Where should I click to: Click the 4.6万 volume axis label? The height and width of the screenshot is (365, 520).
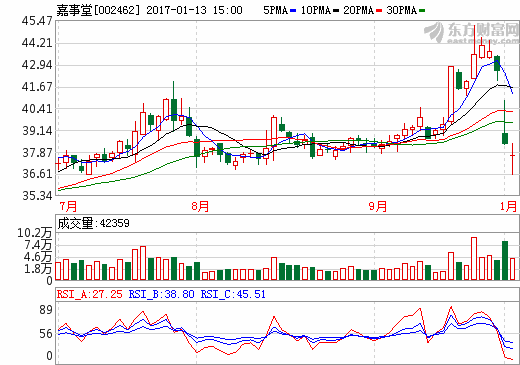38,257
